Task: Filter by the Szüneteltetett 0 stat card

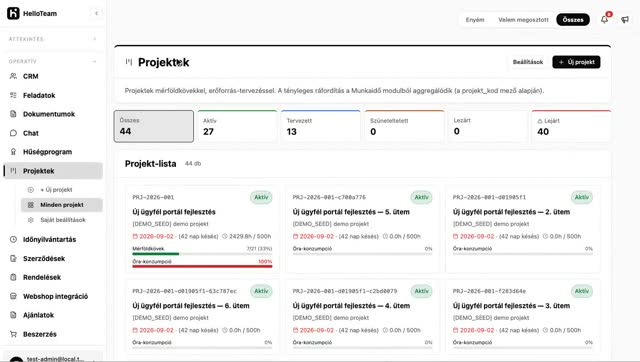Action: pyautogui.click(x=404, y=126)
